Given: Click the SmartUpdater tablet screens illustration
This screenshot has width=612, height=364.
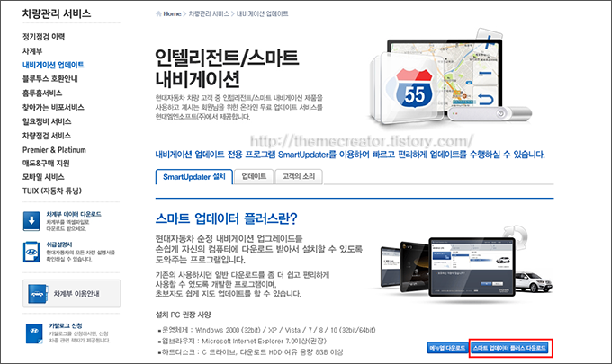Looking at the screenshot, I should 466,265.
